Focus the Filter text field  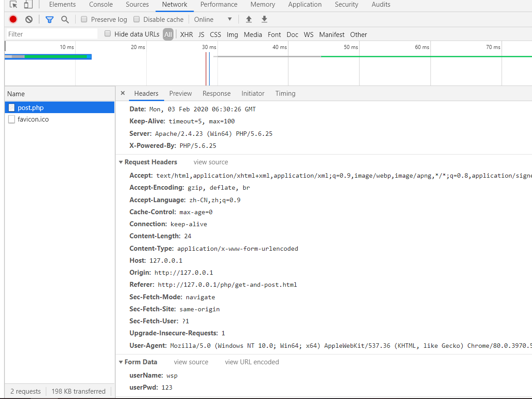[x=52, y=34]
